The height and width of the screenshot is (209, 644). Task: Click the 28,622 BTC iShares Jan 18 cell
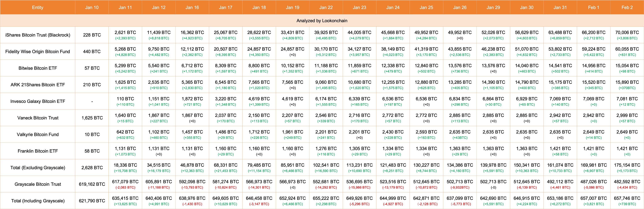coord(259,35)
